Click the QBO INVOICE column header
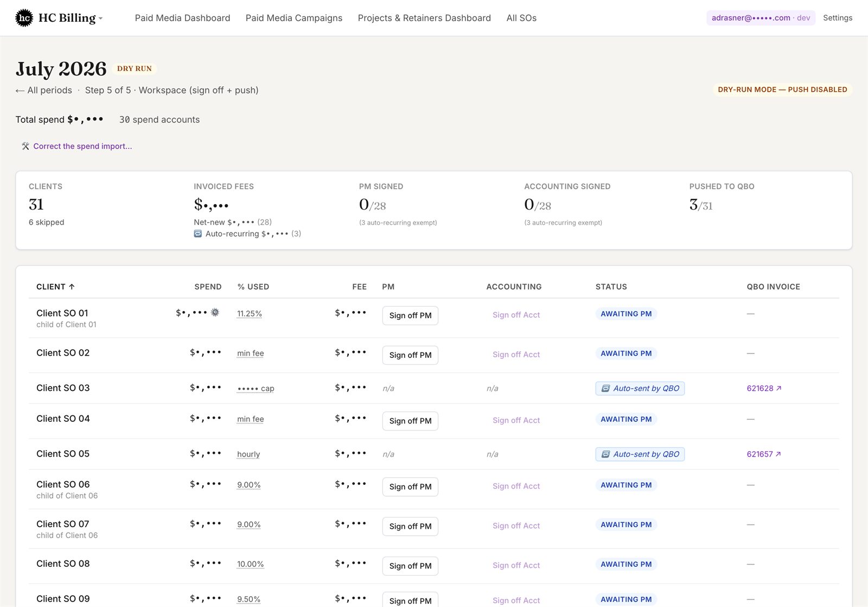 pos(774,287)
